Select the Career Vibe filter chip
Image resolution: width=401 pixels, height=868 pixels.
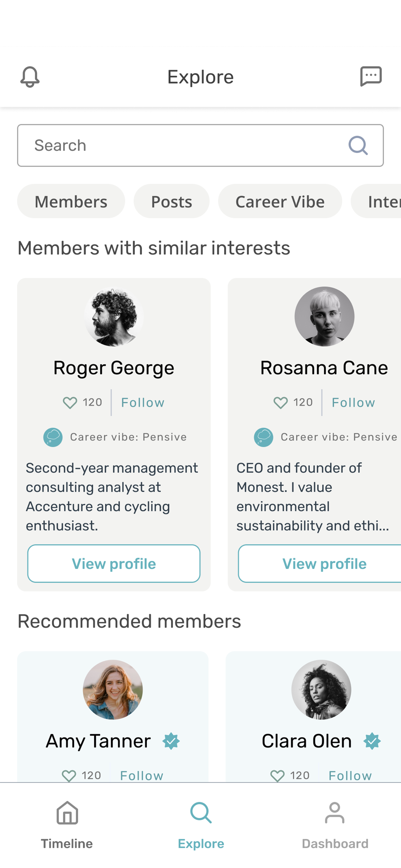click(280, 201)
